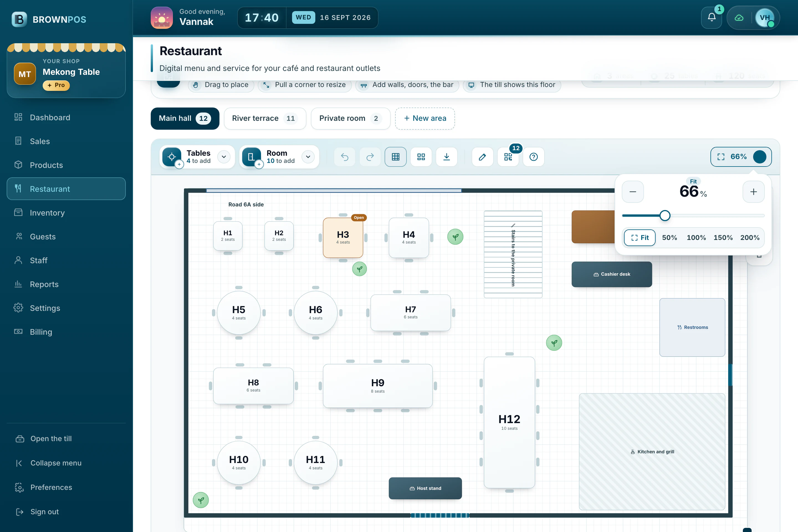The width and height of the screenshot is (798, 532).
Task: Click the four-squares layout icon
Action: tap(421, 157)
